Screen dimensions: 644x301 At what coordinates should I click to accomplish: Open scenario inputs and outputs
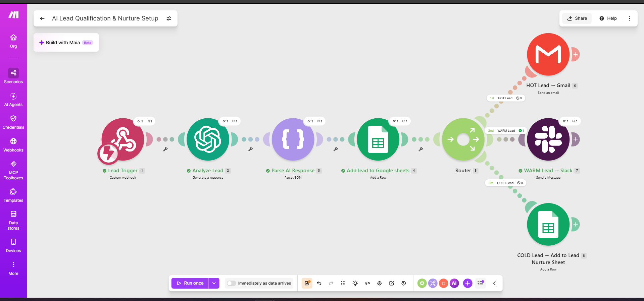pos(367,283)
